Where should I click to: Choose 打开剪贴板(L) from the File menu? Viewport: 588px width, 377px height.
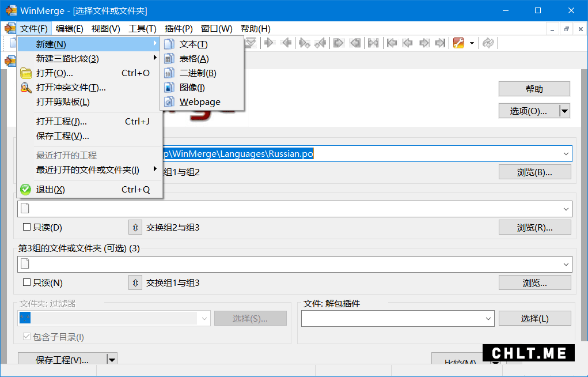pyautogui.click(x=90, y=102)
